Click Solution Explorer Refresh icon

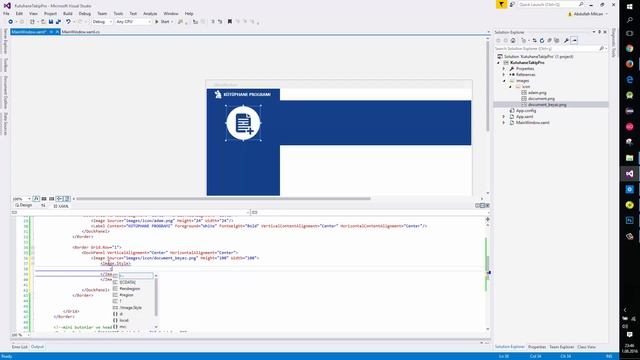[542, 40]
